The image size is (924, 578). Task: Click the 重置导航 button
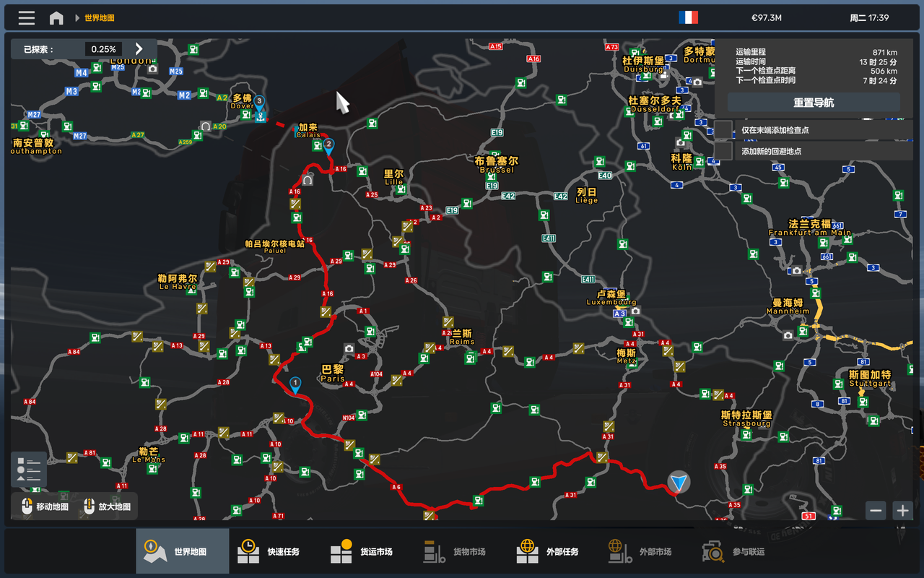pyautogui.click(x=814, y=103)
